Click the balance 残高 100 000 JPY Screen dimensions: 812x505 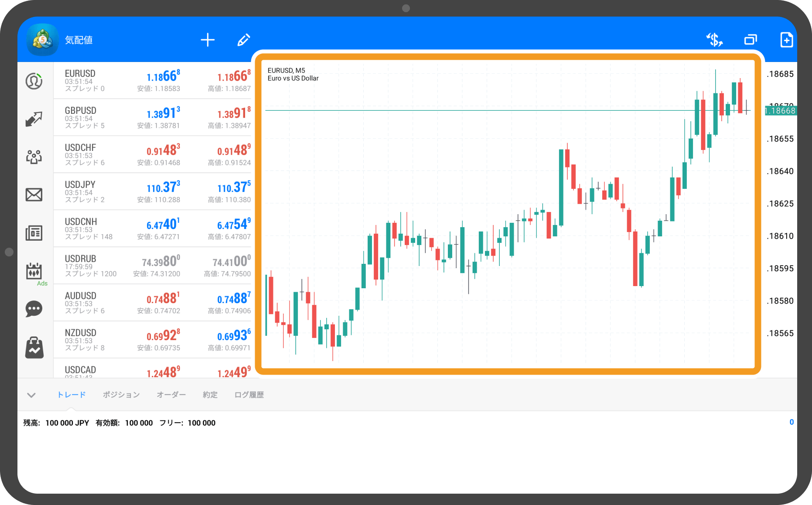(x=56, y=423)
